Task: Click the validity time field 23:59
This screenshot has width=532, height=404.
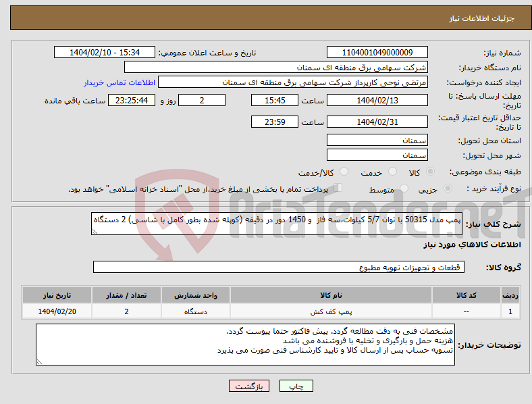Action: coord(275,122)
